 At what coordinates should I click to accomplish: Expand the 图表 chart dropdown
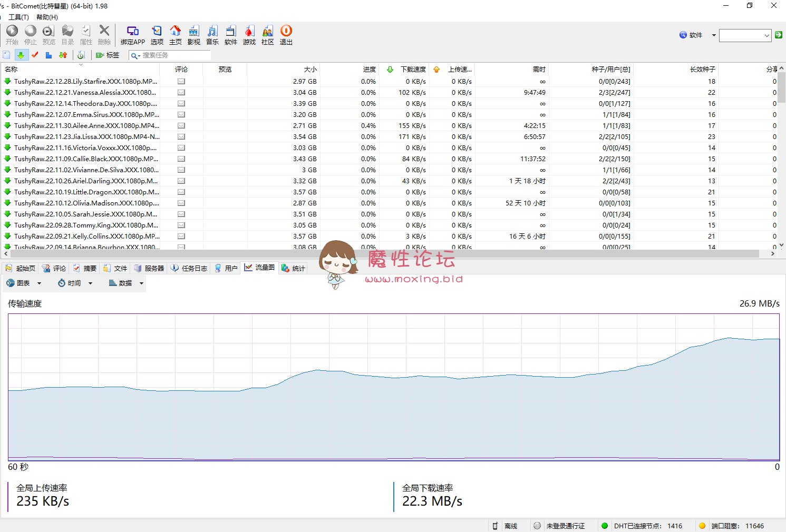pos(24,283)
